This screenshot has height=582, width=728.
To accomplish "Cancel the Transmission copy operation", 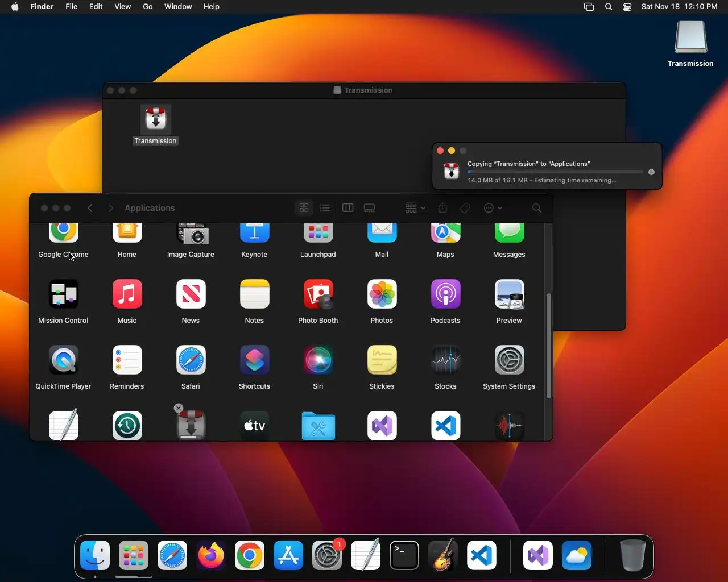I will coord(651,172).
